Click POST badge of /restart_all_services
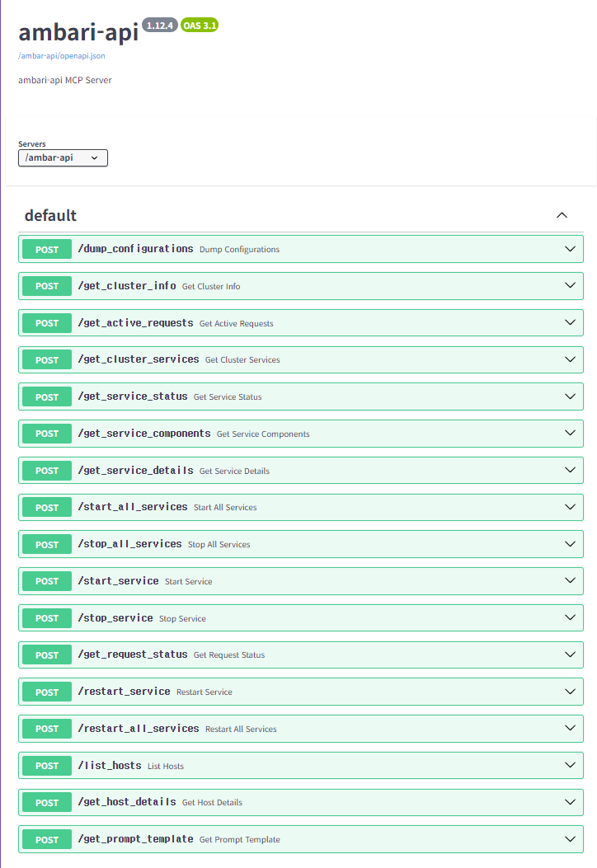597x868 pixels. point(47,729)
